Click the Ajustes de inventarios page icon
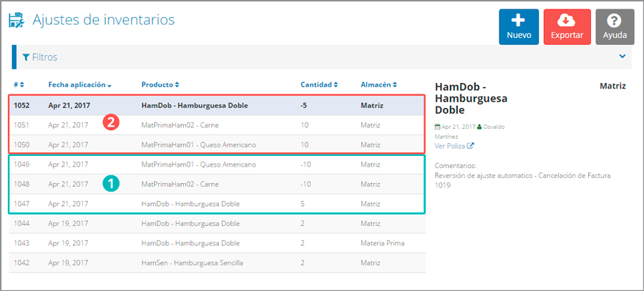This screenshot has width=644, height=291. click(x=17, y=20)
